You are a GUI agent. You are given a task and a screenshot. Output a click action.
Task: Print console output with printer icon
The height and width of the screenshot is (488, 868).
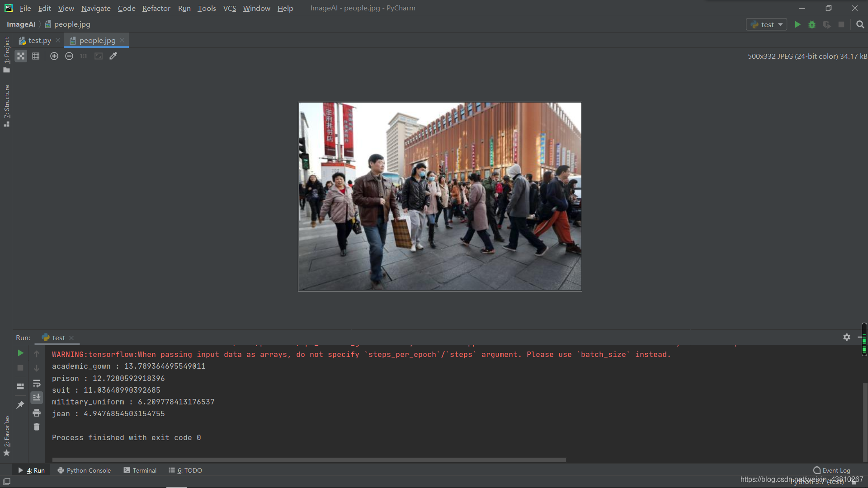(x=37, y=413)
